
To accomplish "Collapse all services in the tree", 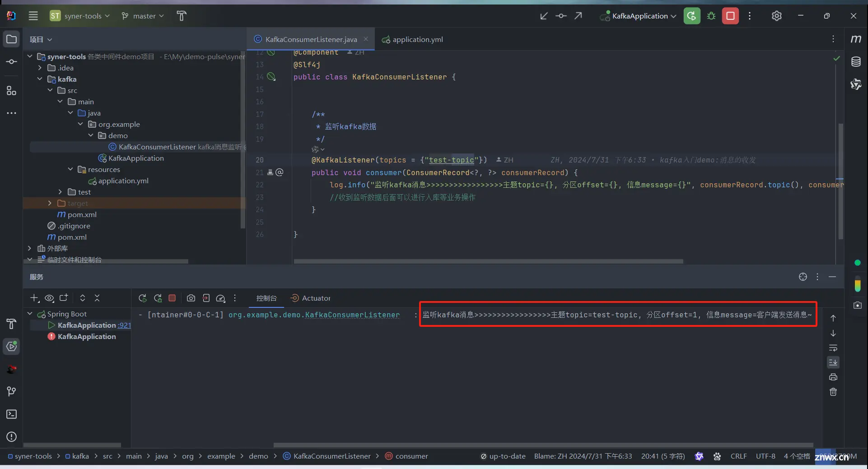I will coord(97,298).
